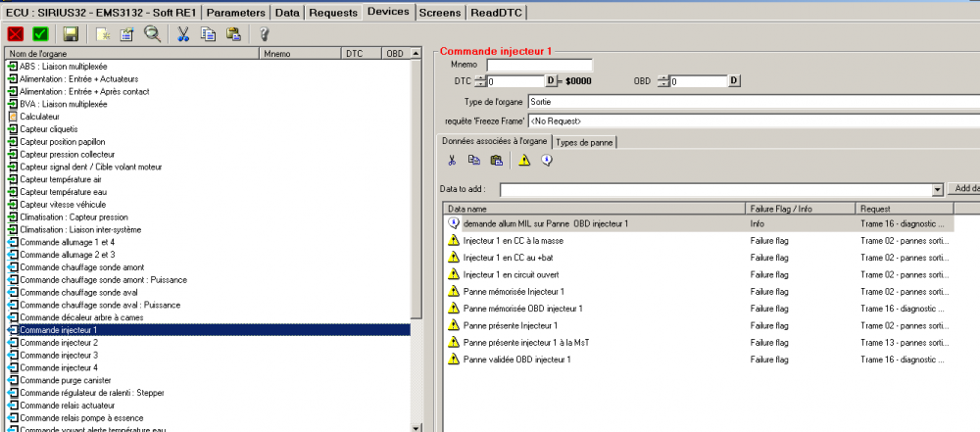Select Commande injecteur 4 in the list
The height and width of the screenshot is (432, 980).
coord(59,367)
